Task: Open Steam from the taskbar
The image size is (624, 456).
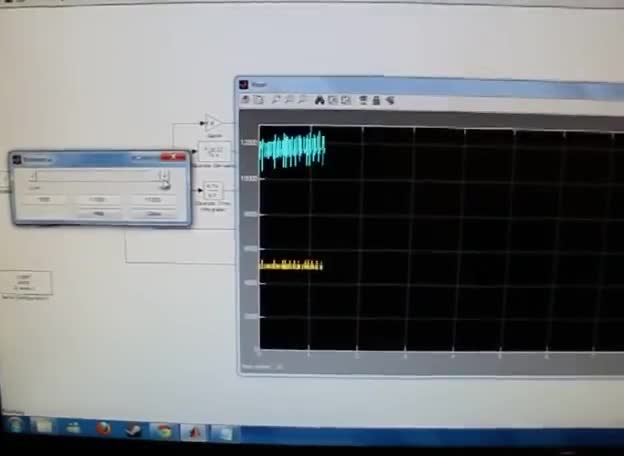Action: [x=133, y=430]
